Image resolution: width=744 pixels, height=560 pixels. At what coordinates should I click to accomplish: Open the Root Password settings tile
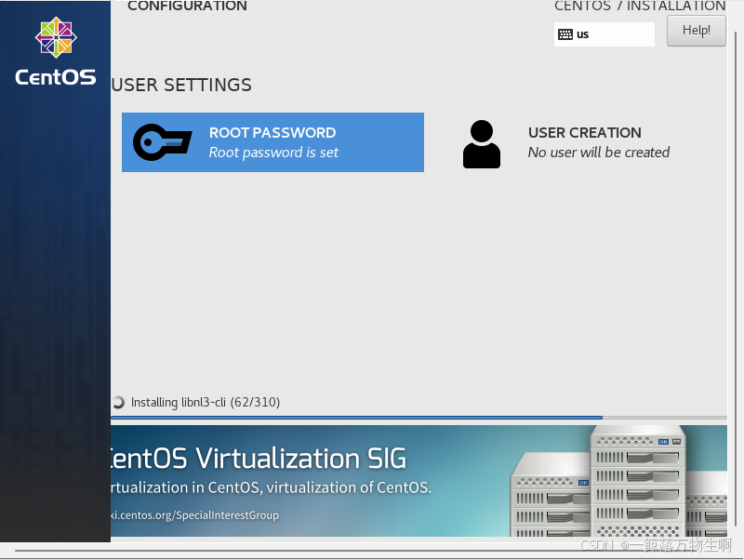(x=272, y=142)
